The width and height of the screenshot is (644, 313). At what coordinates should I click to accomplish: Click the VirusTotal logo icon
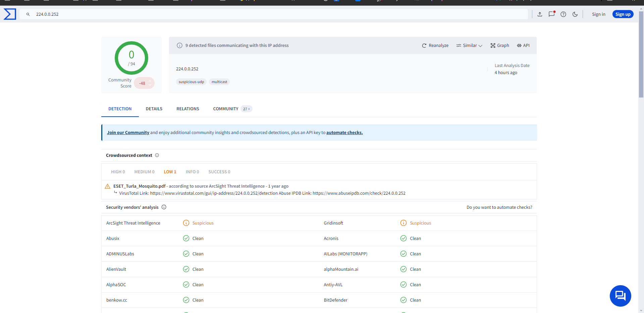pos(10,14)
